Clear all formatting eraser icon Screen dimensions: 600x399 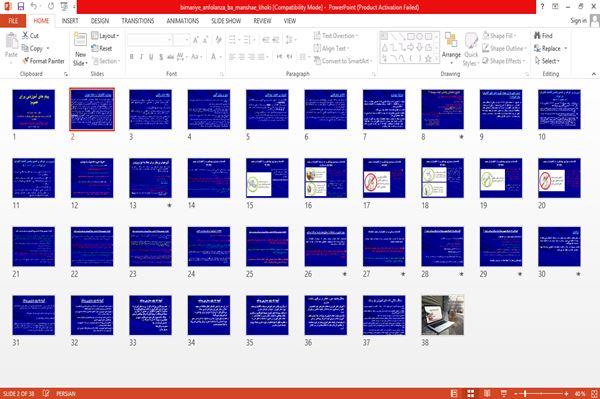point(218,40)
